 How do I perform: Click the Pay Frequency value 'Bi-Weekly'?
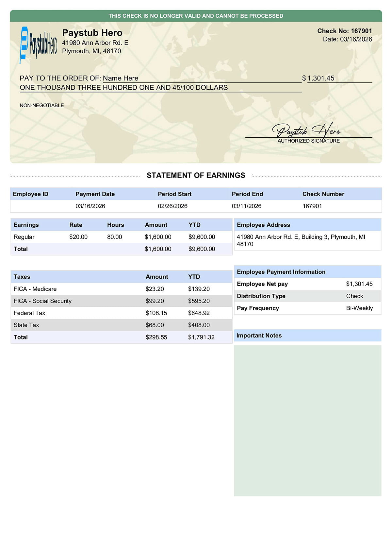pos(359,308)
